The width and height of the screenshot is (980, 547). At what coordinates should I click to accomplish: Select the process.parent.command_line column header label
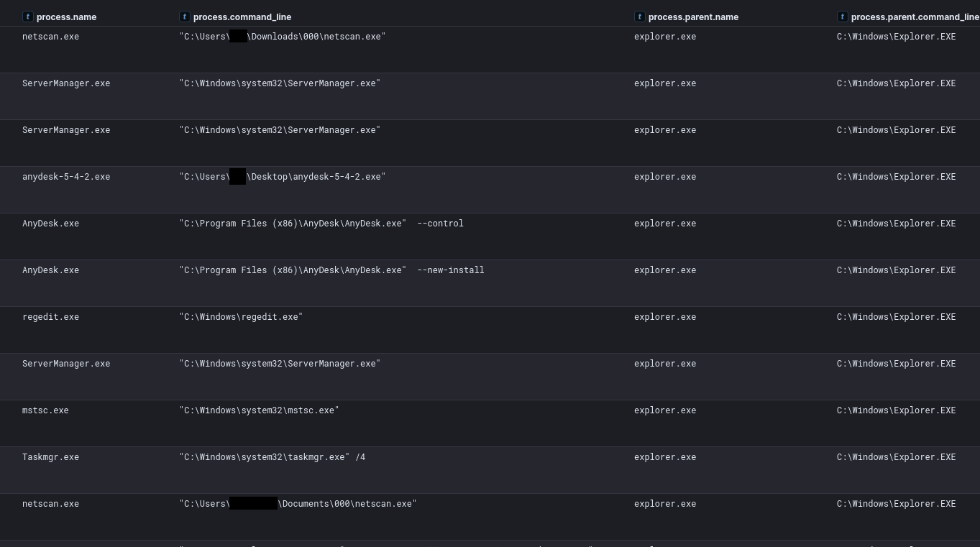[x=915, y=17]
